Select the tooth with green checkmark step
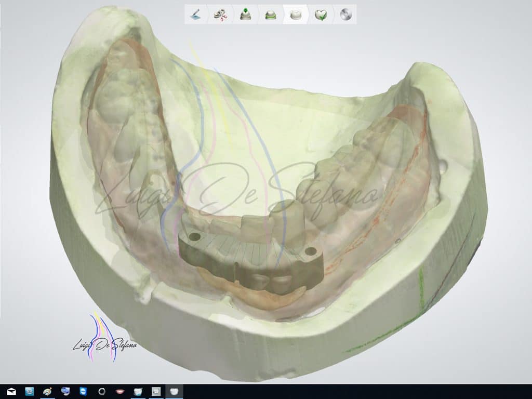 click(320, 15)
